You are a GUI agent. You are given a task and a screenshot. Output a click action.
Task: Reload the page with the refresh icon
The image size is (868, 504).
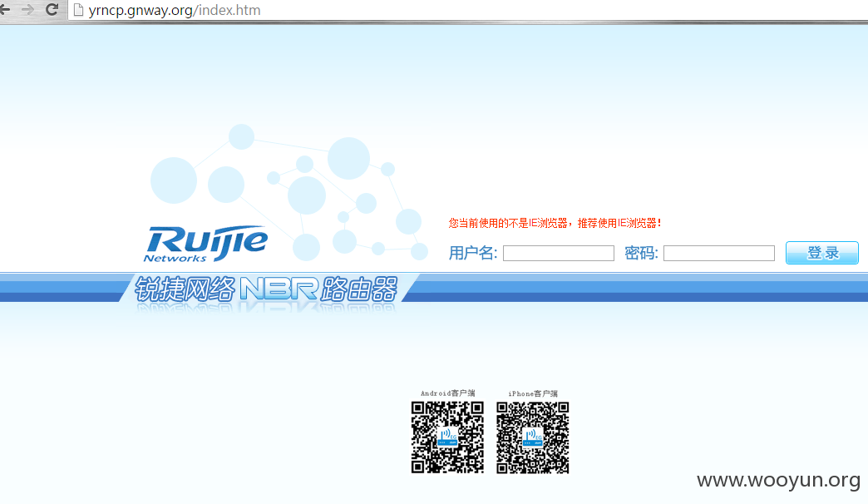pyautogui.click(x=52, y=9)
